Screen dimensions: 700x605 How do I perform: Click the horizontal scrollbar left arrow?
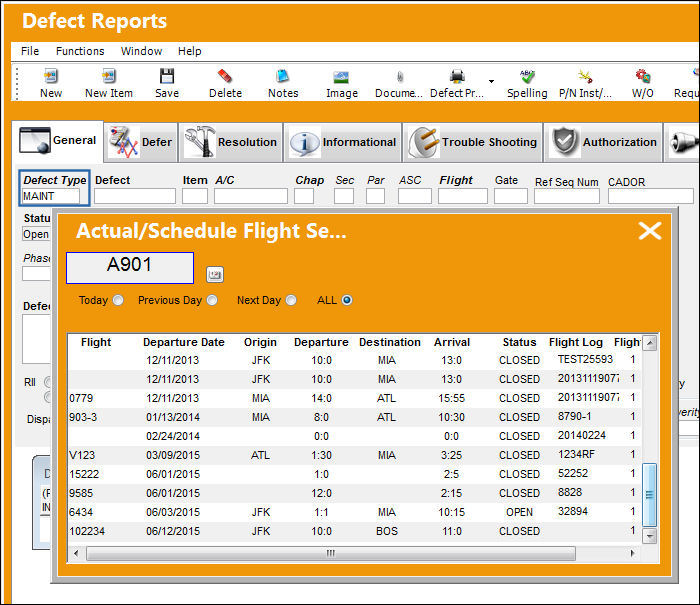click(76, 553)
